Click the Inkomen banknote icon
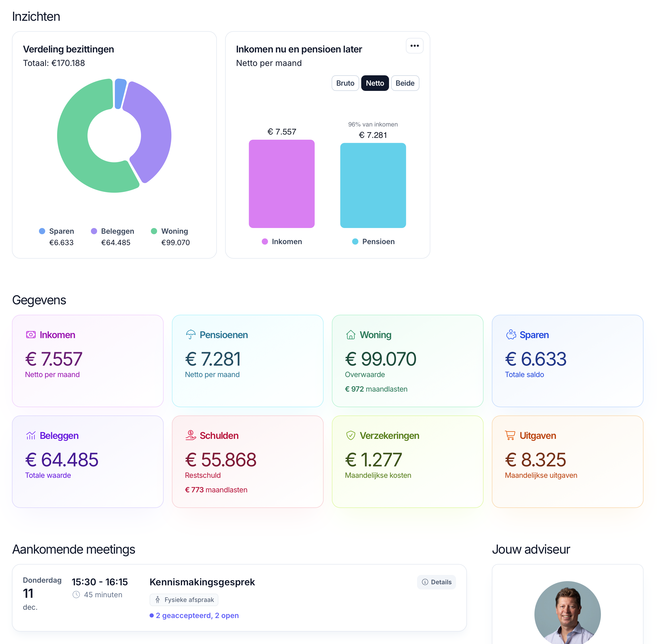The width and height of the screenshot is (657, 644). [x=31, y=334]
